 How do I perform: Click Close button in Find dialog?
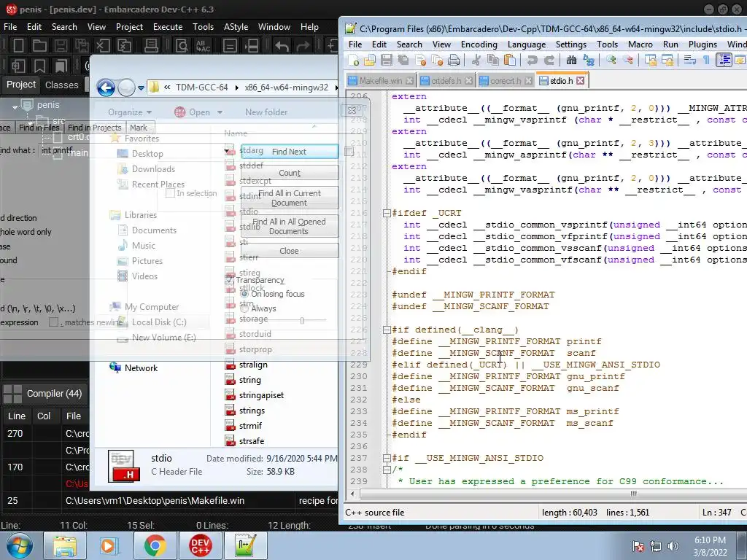[289, 251]
